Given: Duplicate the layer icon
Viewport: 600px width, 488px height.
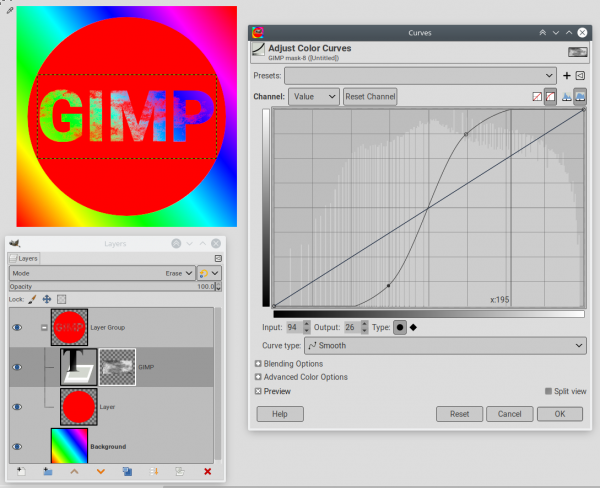Looking at the screenshot, I should point(127,472).
